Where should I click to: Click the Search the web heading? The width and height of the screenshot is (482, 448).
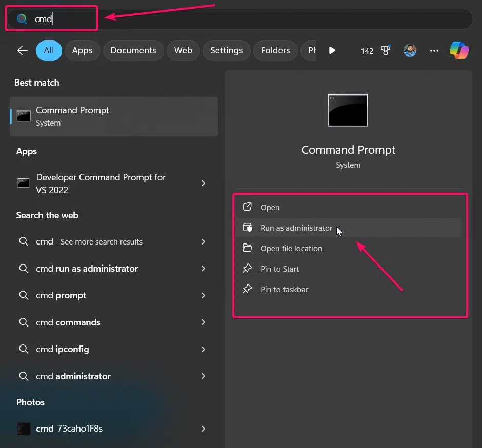pyautogui.click(x=47, y=215)
